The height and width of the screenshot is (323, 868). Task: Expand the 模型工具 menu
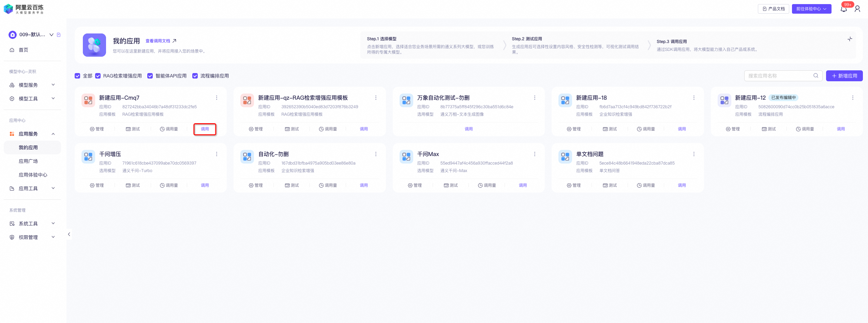point(32,99)
